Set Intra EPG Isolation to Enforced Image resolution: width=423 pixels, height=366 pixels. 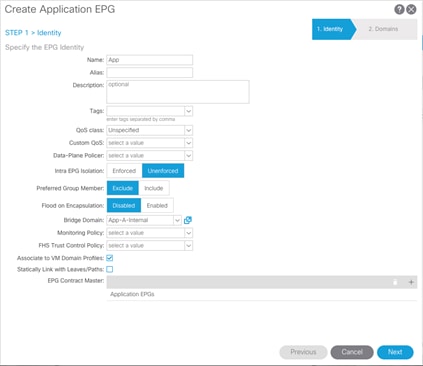coord(124,171)
